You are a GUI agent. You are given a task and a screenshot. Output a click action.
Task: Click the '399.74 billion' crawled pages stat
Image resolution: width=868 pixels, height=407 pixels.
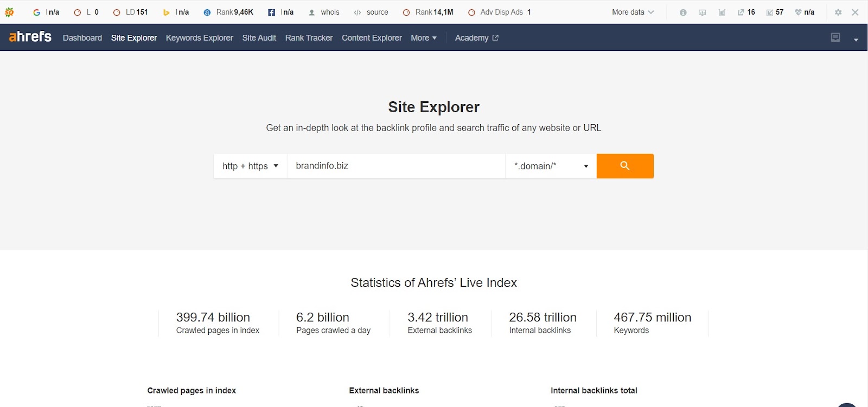(213, 317)
